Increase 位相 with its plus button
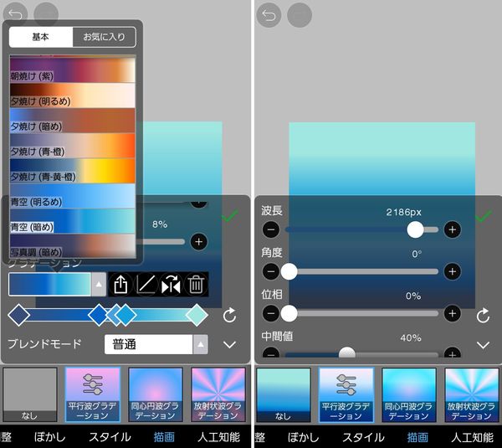 pyautogui.click(x=452, y=313)
